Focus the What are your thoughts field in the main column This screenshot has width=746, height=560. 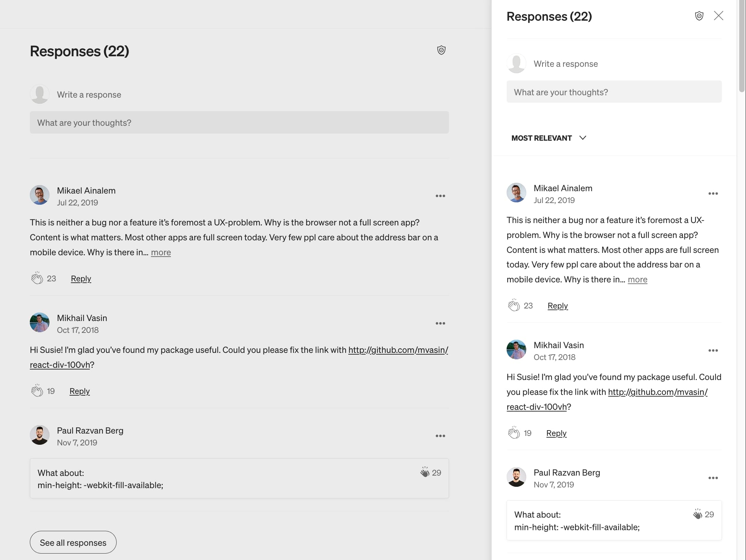click(x=239, y=122)
